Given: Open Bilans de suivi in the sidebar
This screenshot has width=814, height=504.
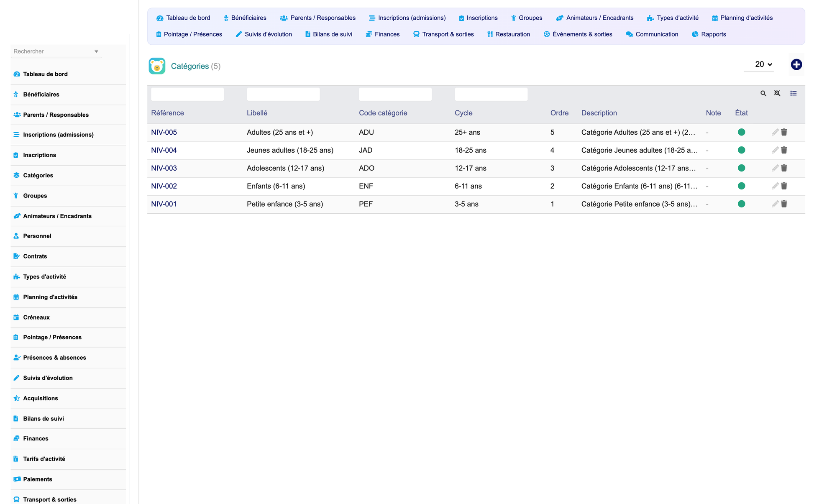Looking at the screenshot, I should click(68, 419).
